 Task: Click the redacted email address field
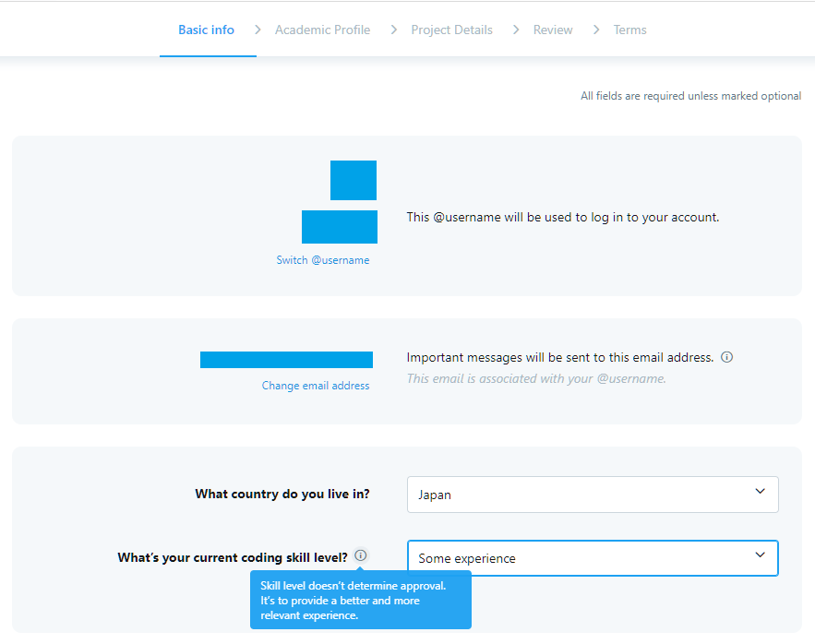click(286, 360)
